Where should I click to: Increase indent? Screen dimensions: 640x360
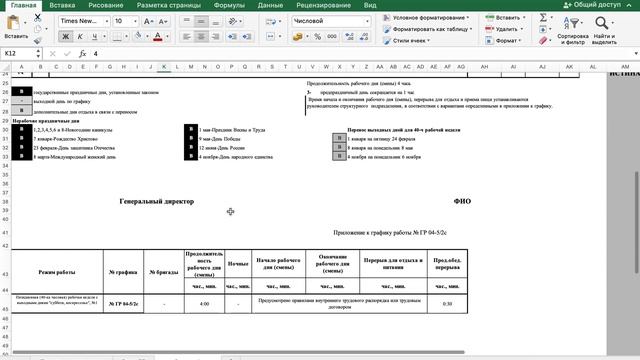point(247,37)
